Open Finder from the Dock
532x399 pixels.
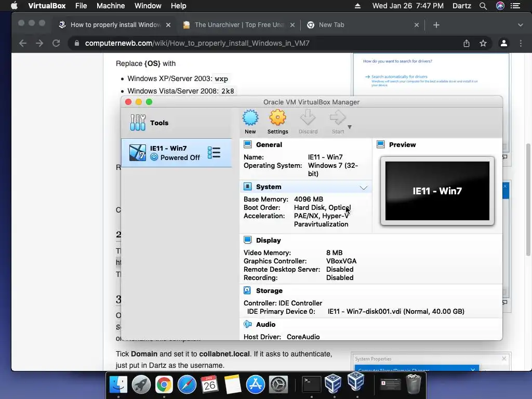click(x=118, y=385)
